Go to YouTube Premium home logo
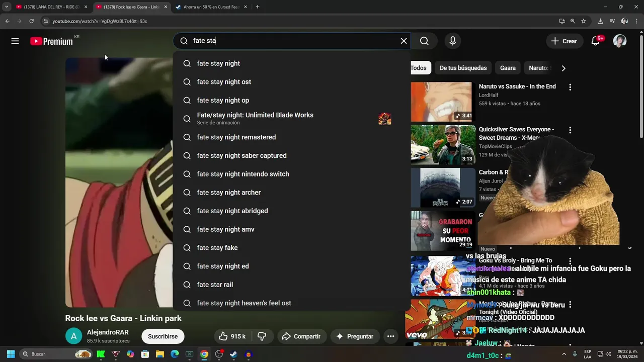Viewport: 644px width, 362px height. tap(51, 41)
